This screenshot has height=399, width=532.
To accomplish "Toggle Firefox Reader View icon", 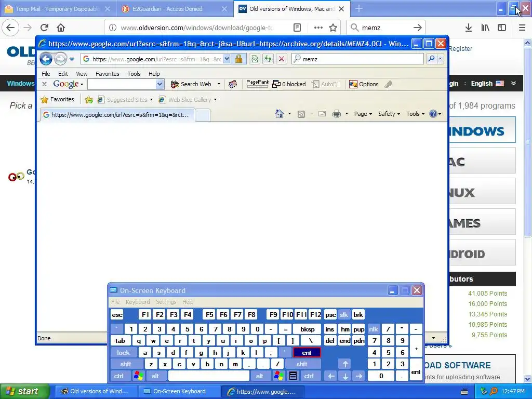I will (x=297, y=28).
